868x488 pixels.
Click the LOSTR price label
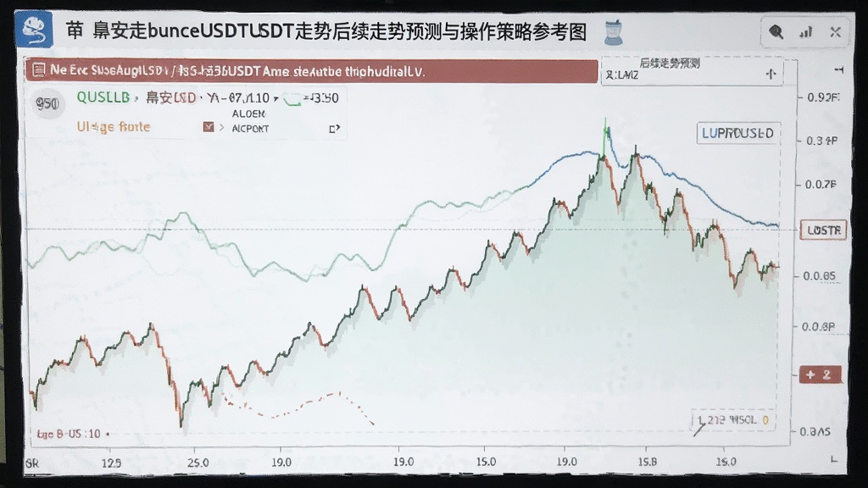[823, 230]
